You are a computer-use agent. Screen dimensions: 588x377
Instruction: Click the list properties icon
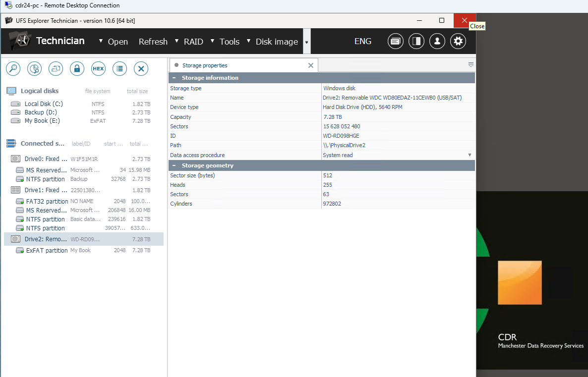click(x=119, y=68)
